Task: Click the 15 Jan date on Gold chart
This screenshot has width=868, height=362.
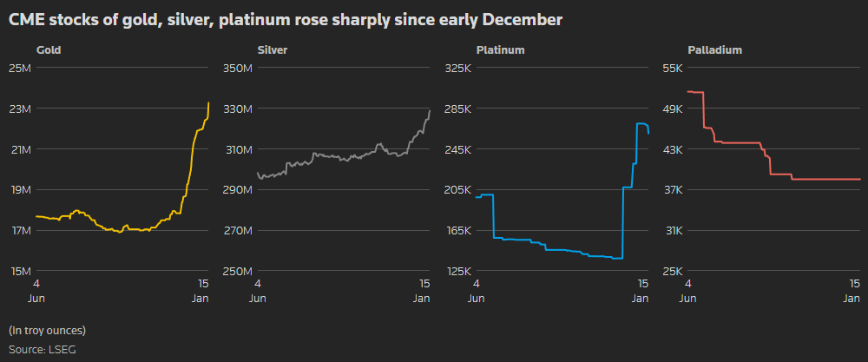Action: click(x=201, y=291)
